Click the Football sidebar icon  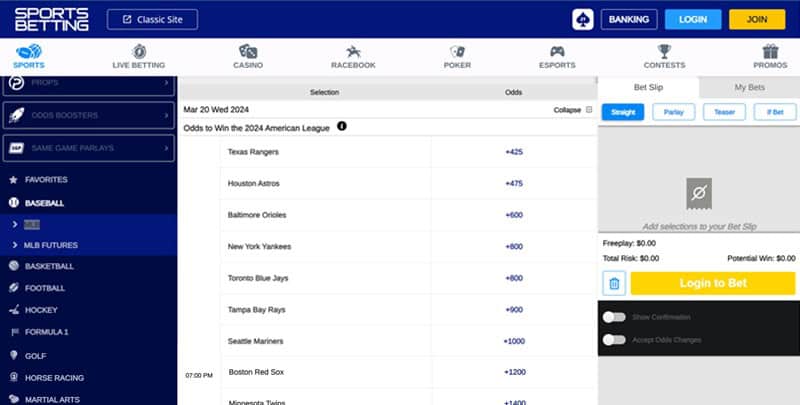[x=14, y=288]
